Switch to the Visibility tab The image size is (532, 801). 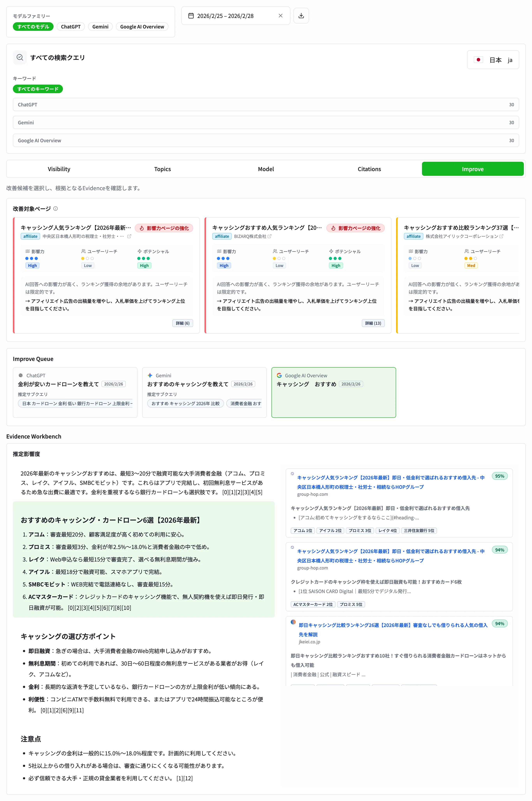click(59, 169)
